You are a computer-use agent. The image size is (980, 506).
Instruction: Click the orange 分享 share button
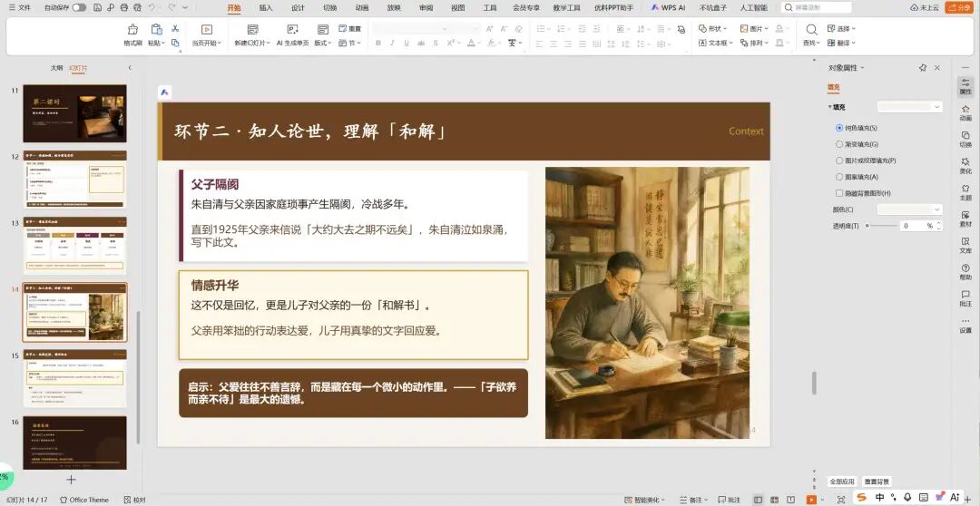958,7
